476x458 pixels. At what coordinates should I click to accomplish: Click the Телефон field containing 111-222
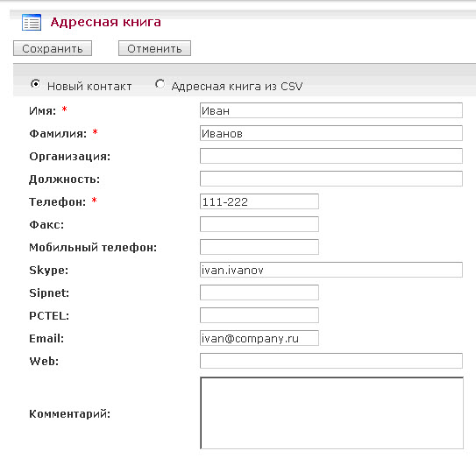click(259, 201)
